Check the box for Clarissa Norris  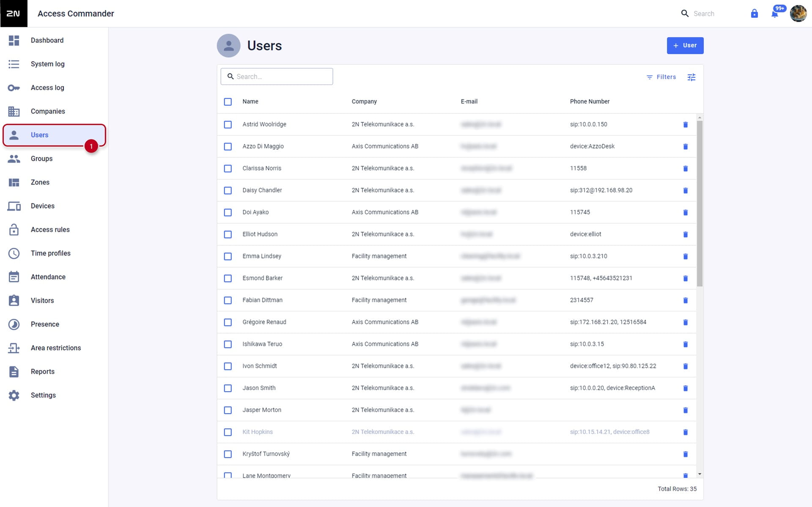click(x=228, y=168)
